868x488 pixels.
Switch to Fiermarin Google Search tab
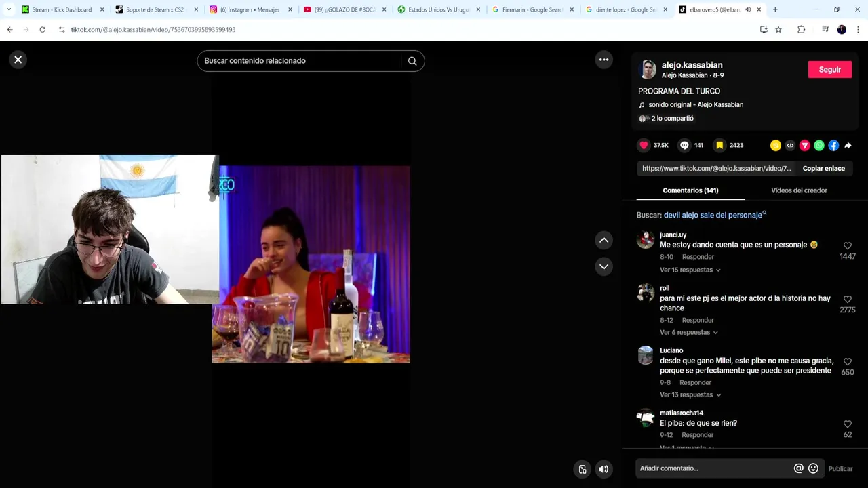tap(533, 9)
